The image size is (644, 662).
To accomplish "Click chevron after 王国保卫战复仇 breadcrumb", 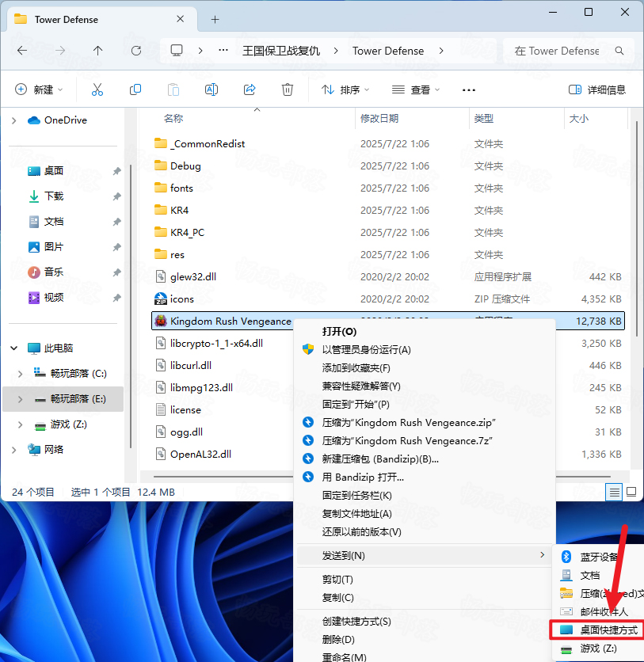I will 336,51.
